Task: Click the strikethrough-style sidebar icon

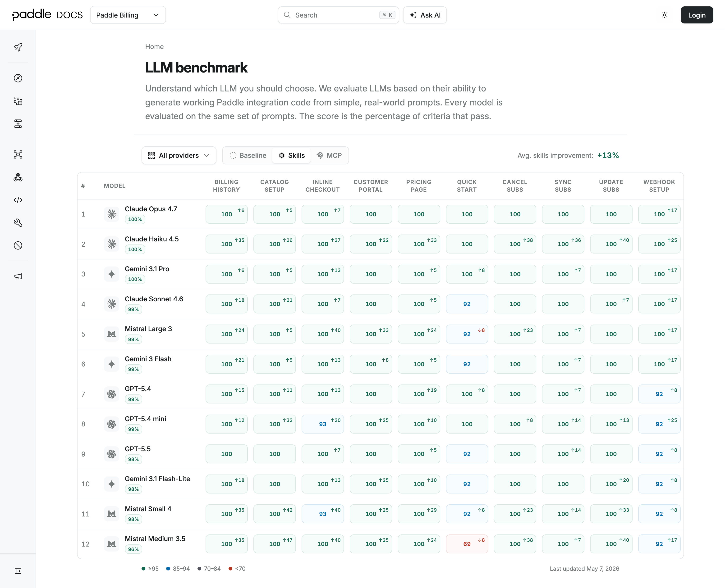Action: coord(18,124)
